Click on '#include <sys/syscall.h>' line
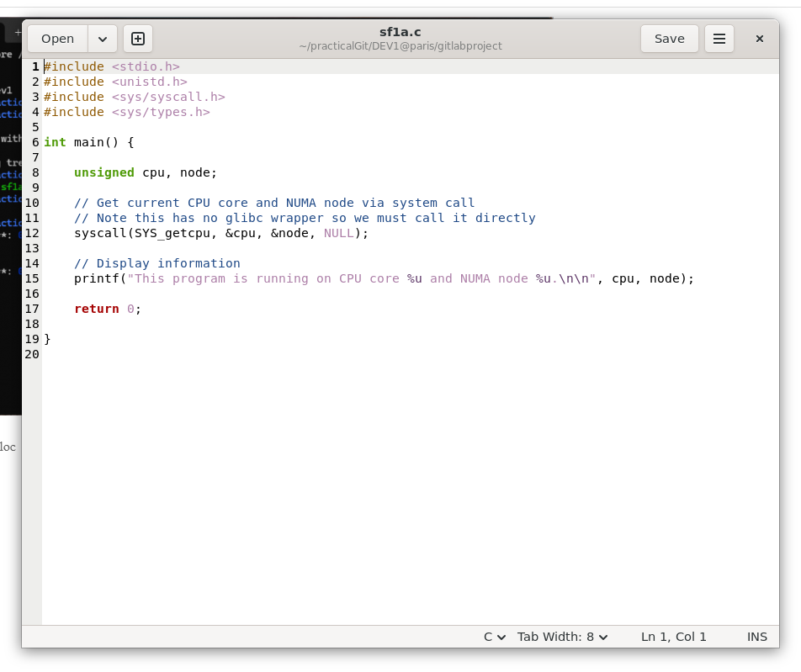The height and width of the screenshot is (672, 801). click(135, 97)
